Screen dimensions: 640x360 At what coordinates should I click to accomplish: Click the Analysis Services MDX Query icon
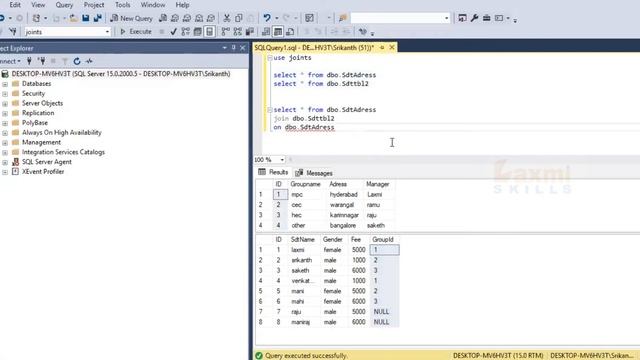(x=175, y=18)
